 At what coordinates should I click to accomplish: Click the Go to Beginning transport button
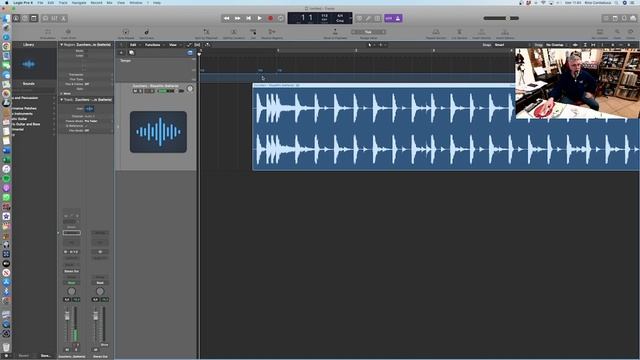click(x=249, y=18)
